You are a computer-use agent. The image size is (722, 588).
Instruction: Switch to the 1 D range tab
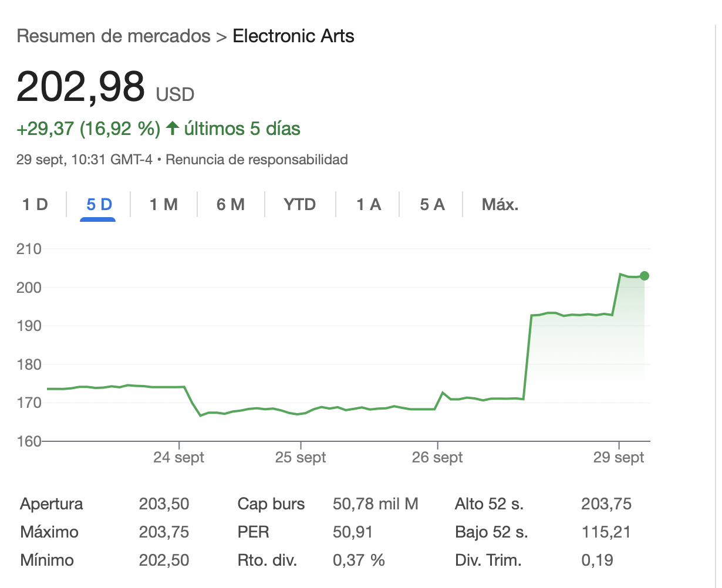tap(35, 205)
